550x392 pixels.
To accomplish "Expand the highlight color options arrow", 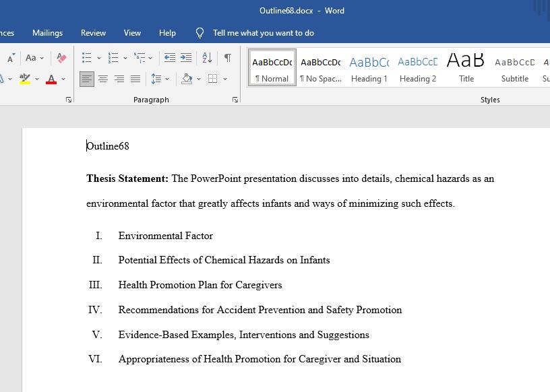I will [x=37, y=79].
